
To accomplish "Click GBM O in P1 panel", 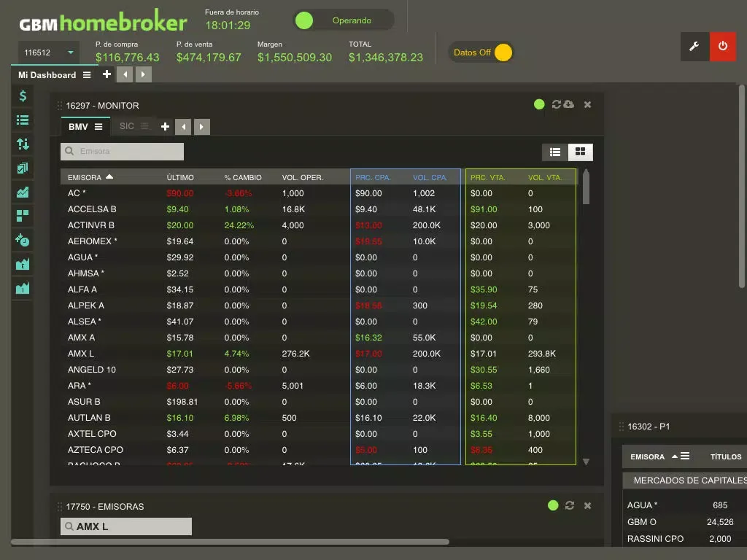I will 642,522.
